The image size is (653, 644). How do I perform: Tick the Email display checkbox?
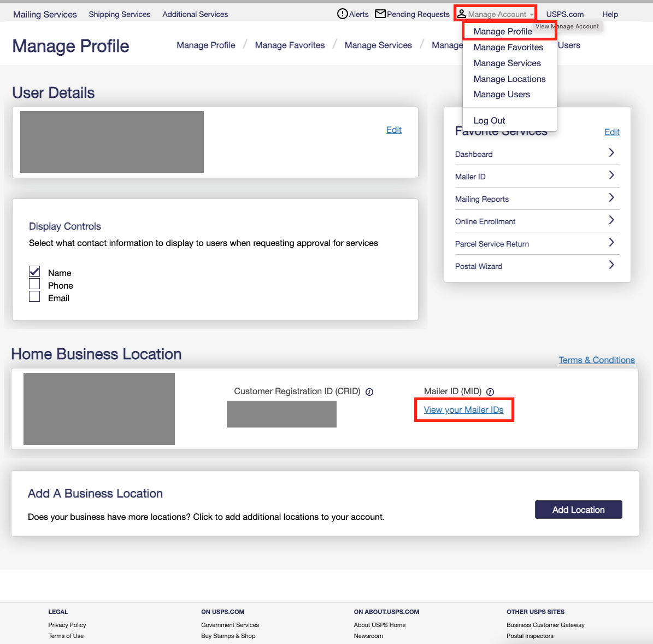(x=34, y=297)
